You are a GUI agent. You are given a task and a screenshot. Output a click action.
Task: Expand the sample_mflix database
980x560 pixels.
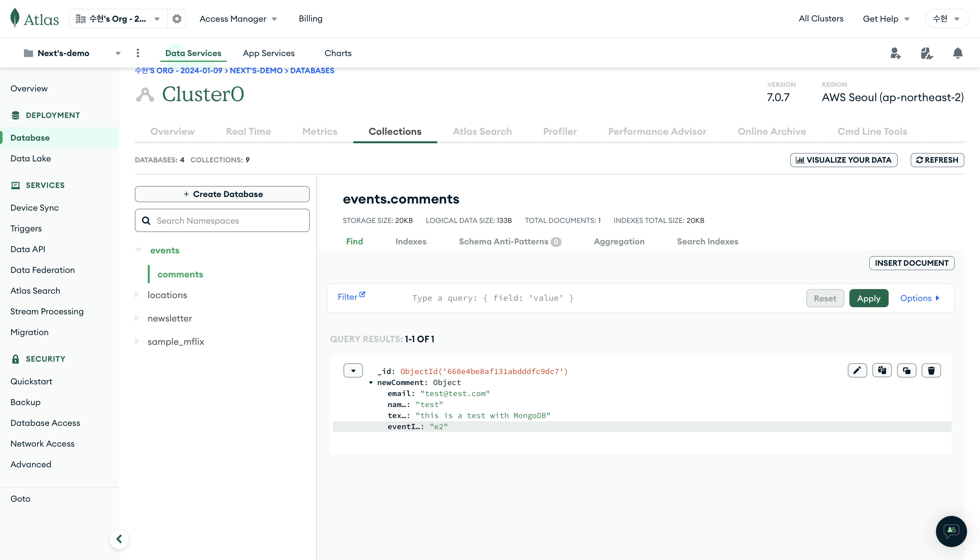[136, 341]
